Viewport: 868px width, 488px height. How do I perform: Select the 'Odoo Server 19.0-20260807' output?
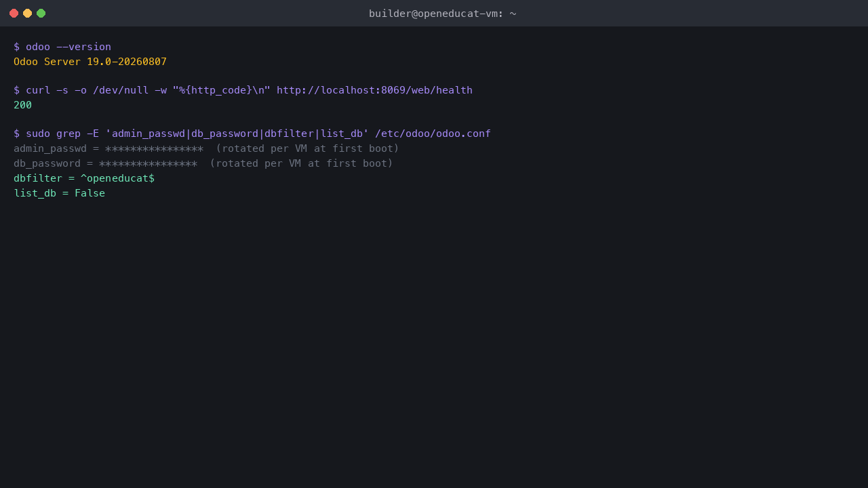click(90, 62)
